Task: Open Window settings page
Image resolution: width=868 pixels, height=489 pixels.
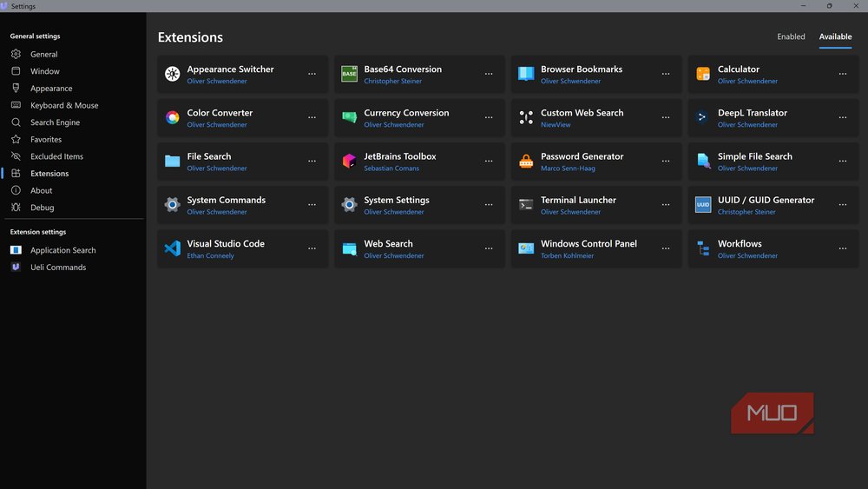Action: (x=73, y=71)
